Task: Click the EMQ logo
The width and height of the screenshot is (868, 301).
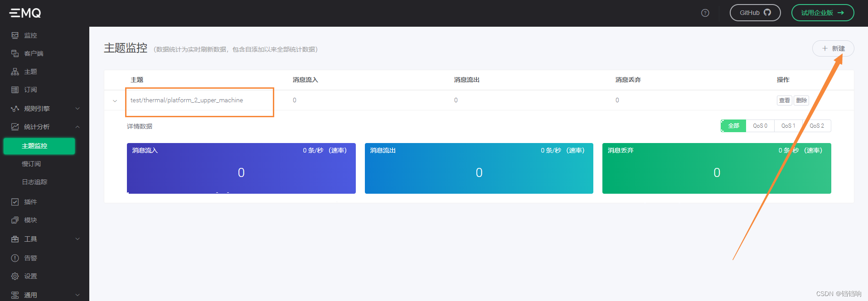Action: click(x=25, y=13)
